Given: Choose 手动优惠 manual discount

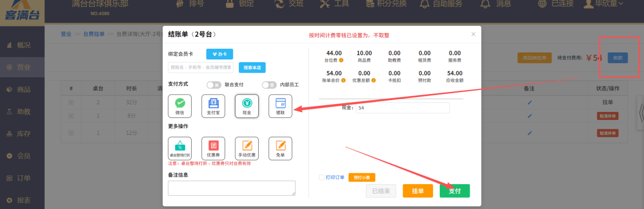Looking at the screenshot, I should click(x=247, y=148).
